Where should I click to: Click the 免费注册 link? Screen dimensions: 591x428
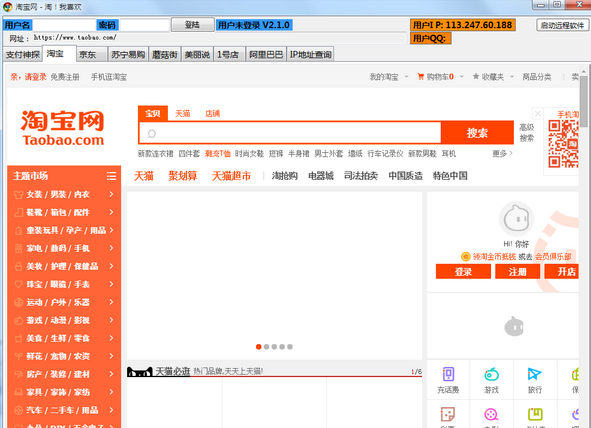click(x=65, y=77)
